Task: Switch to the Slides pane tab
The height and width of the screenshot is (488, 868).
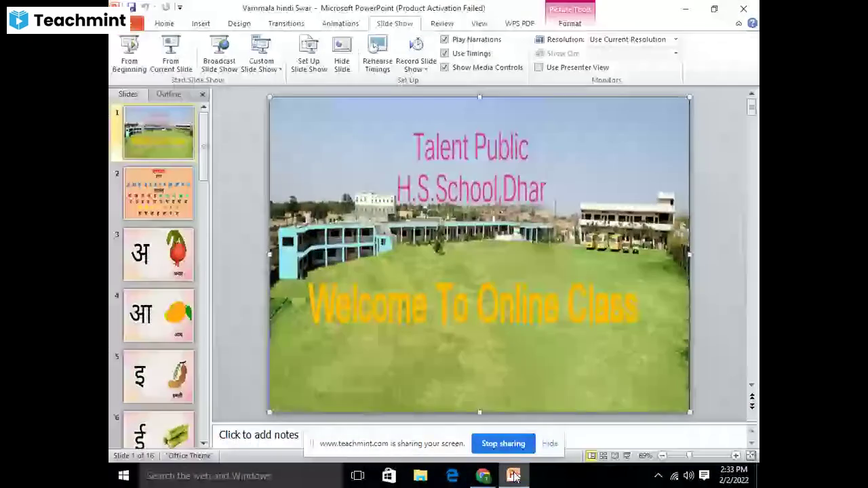Action: coord(128,94)
